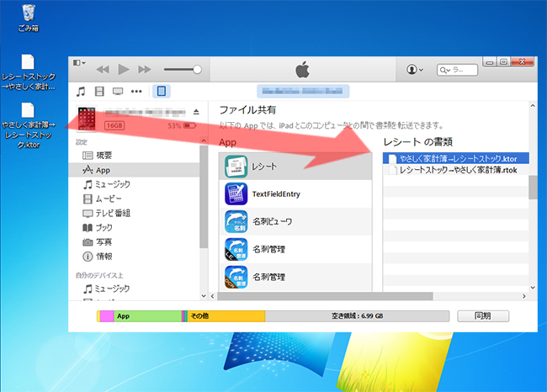
Task: Click the 16GB capacity badge
Action: 114,125
